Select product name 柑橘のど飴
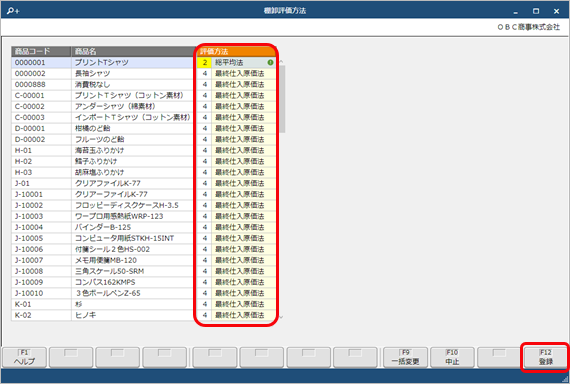 pos(92,128)
